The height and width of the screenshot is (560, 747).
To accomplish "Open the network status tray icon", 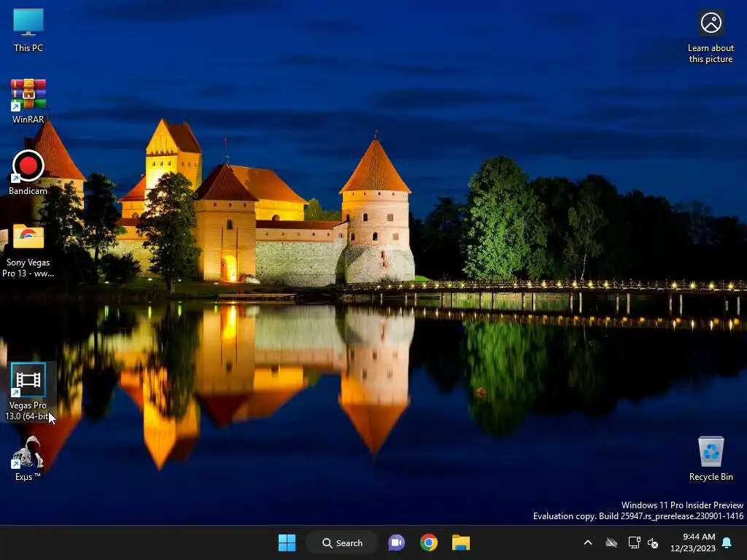I will click(x=634, y=542).
